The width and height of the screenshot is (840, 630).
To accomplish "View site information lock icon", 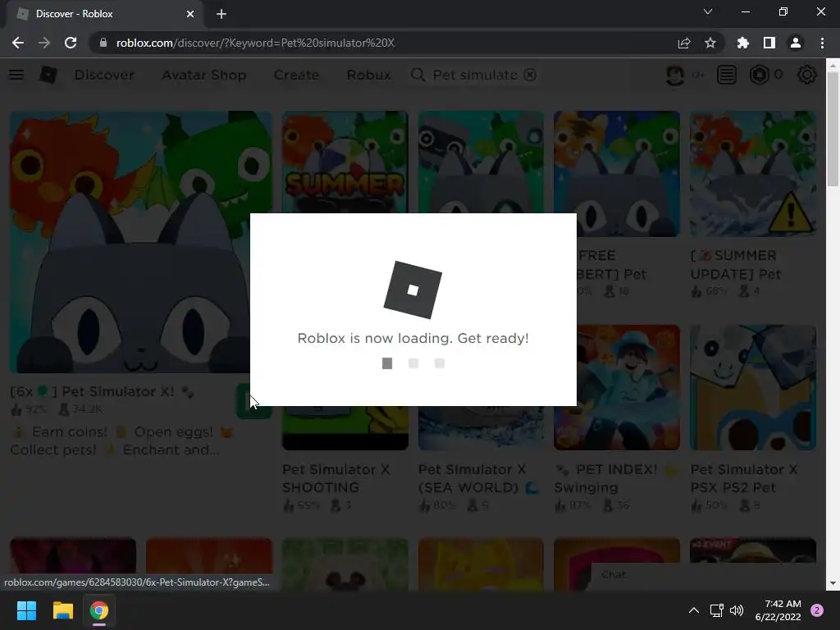I will (103, 43).
